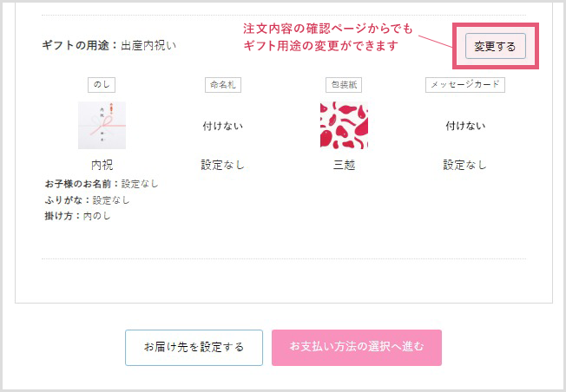Image resolution: width=566 pixels, height=392 pixels.
Task: Click the 三越 wrapping paper name
Action: (x=344, y=165)
